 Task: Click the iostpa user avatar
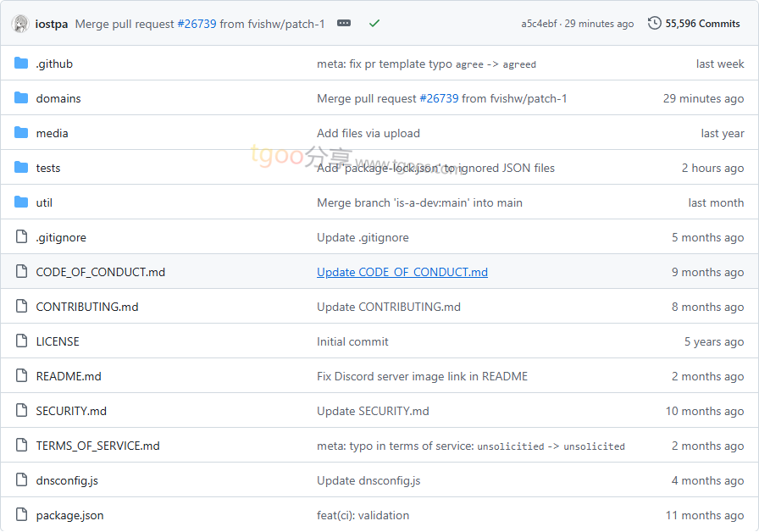tap(20, 24)
